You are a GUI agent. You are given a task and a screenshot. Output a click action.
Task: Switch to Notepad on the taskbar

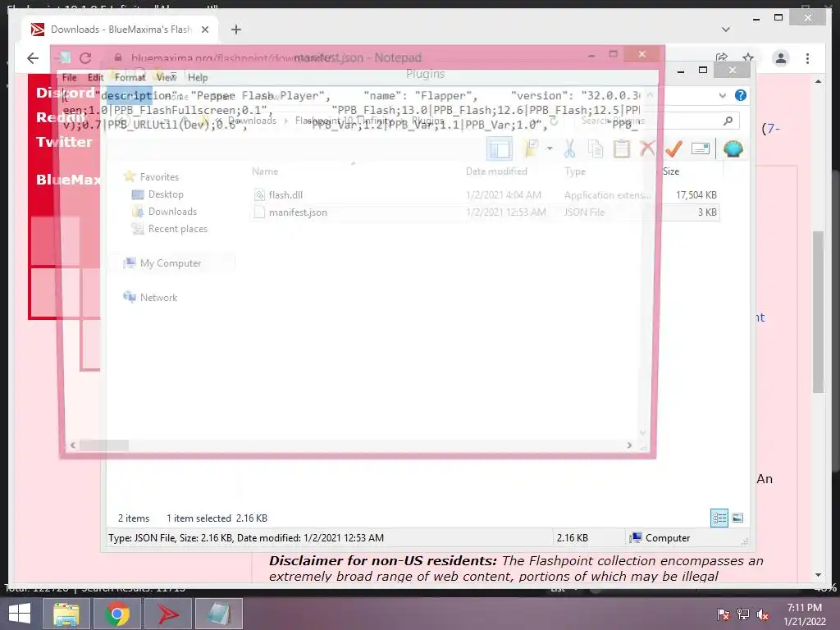point(218,614)
